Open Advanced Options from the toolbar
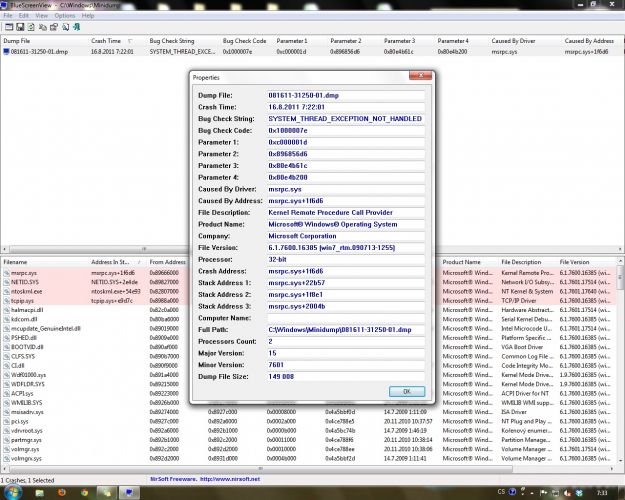This screenshot has width=625, height=500. point(9,27)
